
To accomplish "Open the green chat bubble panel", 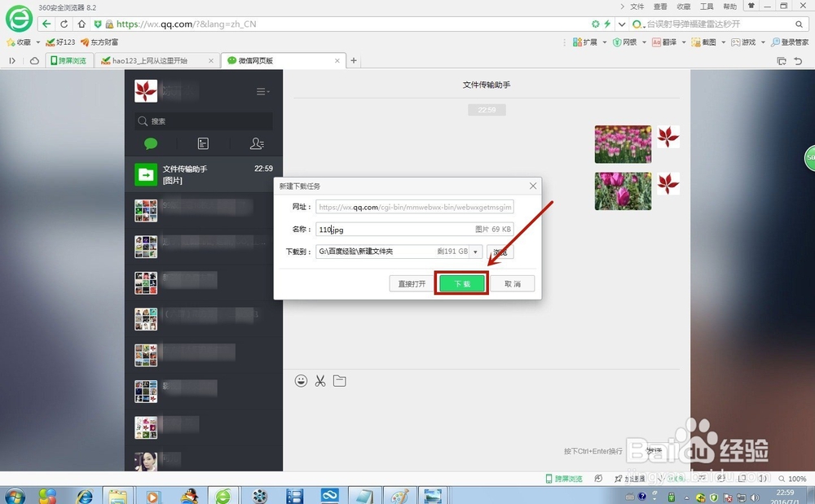I will click(x=150, y=143).
